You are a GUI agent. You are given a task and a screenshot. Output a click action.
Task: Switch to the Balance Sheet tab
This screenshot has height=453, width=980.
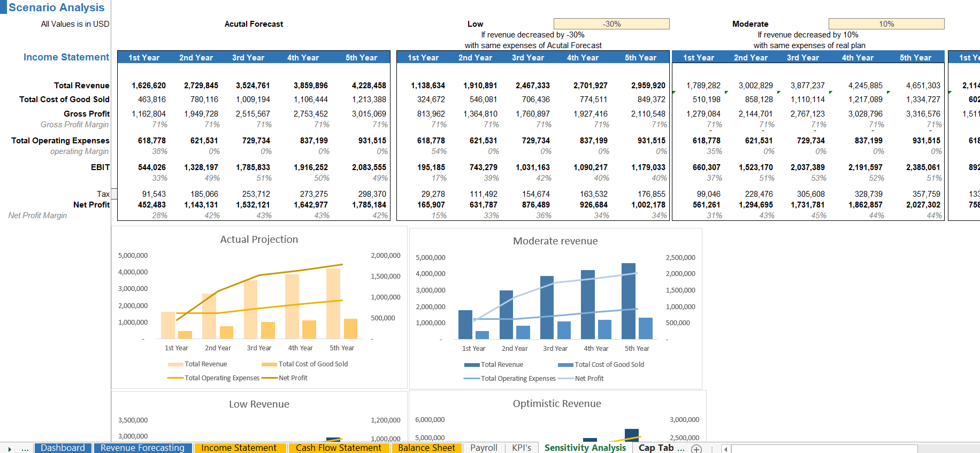pyautogui.click(x=426, y=448)
